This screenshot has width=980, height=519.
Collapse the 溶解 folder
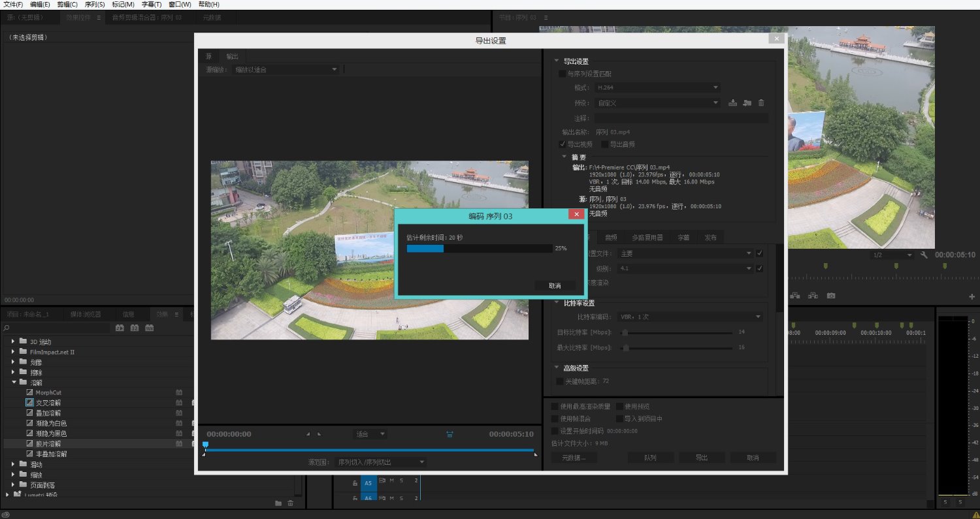pyautogui.click(x=13, y=383)
